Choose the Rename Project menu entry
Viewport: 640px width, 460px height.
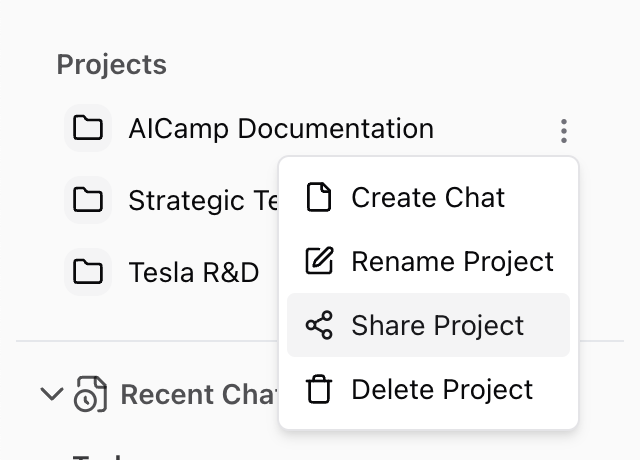click(x=452, y=262)
